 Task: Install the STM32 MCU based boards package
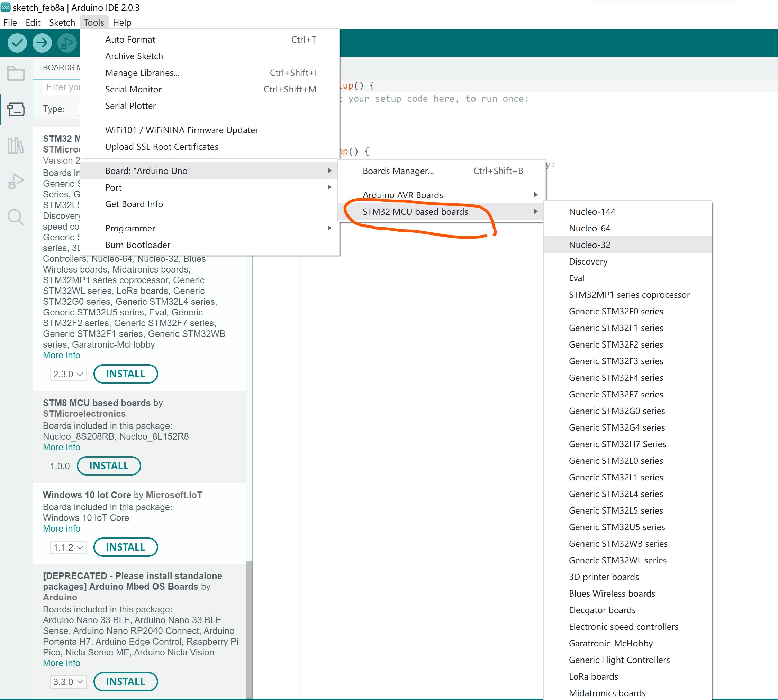126,374
